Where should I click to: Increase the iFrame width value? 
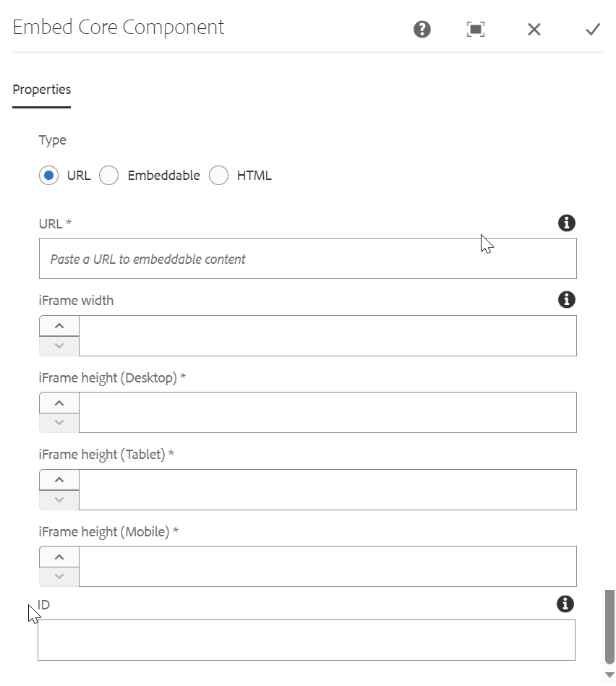point(59,326)
